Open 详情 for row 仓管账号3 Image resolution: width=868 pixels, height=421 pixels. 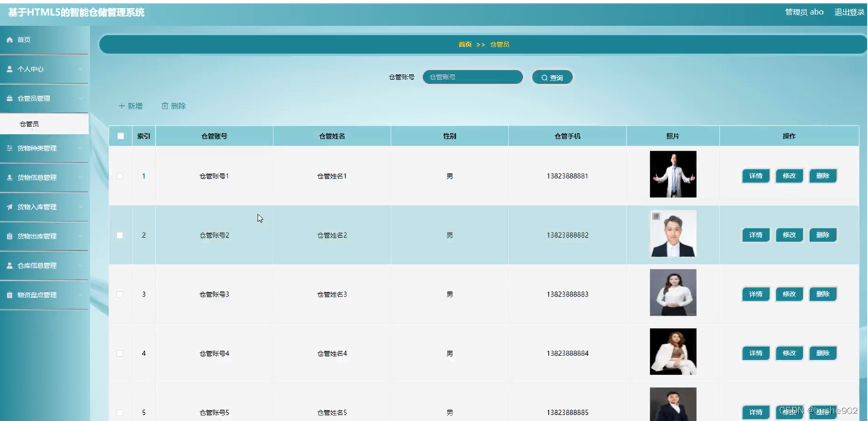click(756, 295)
